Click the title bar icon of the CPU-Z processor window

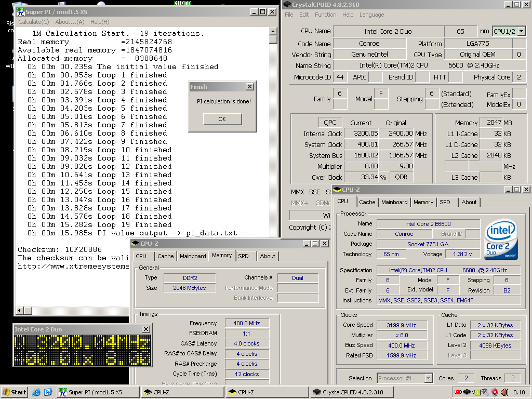337,189
